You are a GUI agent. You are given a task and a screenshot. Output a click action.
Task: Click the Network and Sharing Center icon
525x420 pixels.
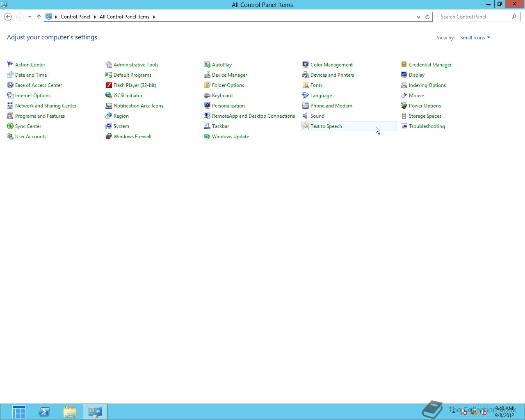click(x=10, y=105)
